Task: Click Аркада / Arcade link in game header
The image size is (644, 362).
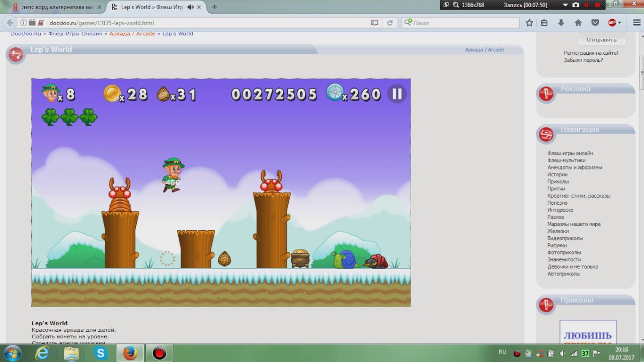Action: 485,49
